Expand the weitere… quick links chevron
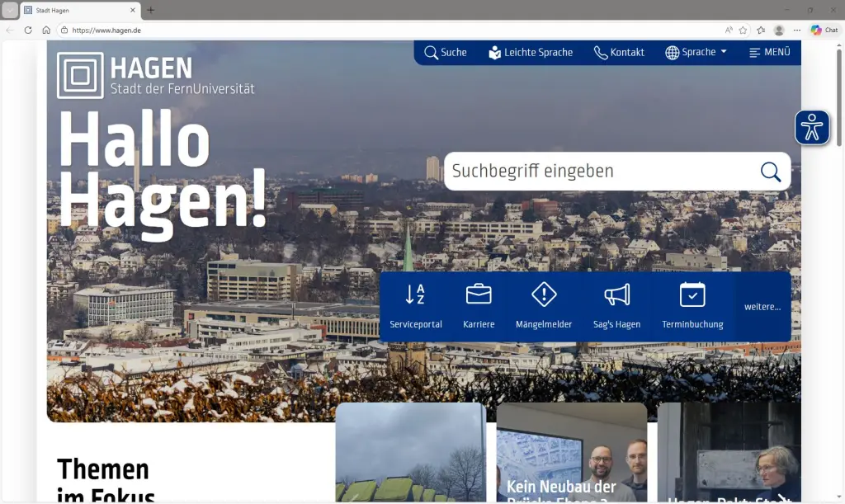Viewport: 845px width, 504px height. point(763,306)
